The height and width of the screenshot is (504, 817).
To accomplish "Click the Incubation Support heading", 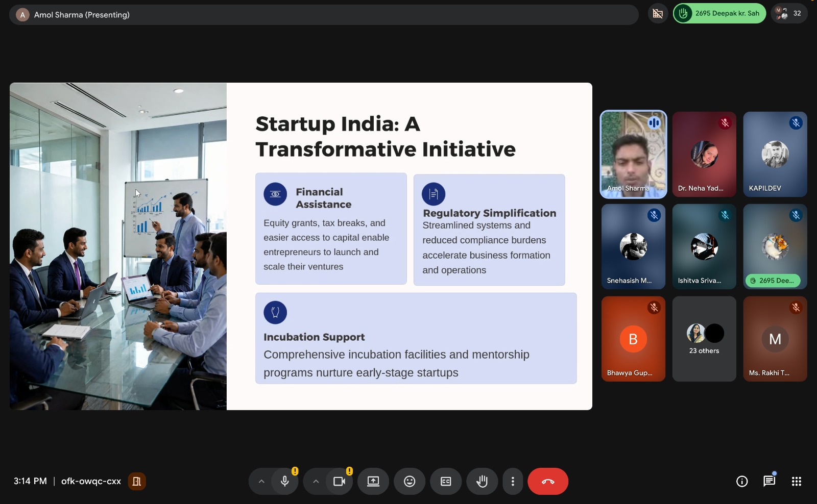I will (x=314, y=337).
